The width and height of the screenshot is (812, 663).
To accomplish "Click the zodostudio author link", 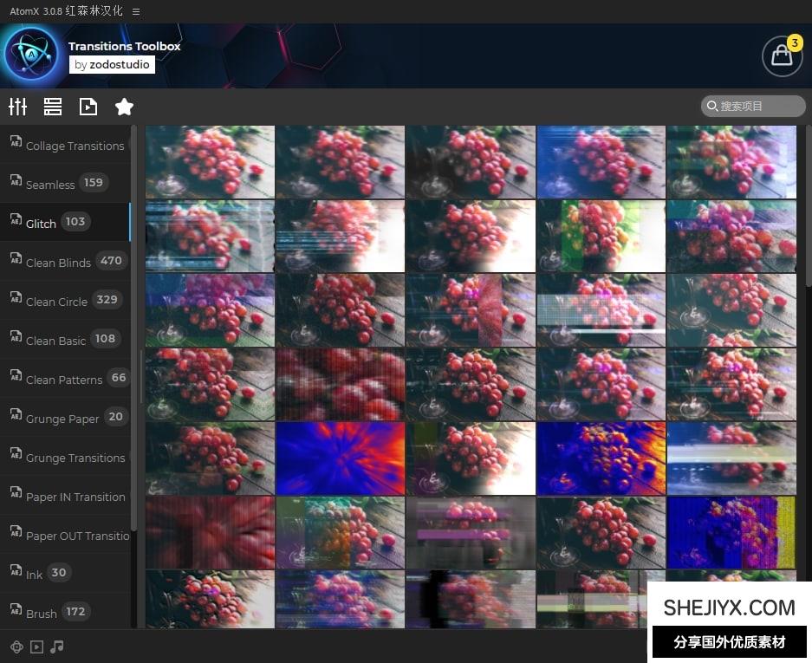I will coord(112,65).
